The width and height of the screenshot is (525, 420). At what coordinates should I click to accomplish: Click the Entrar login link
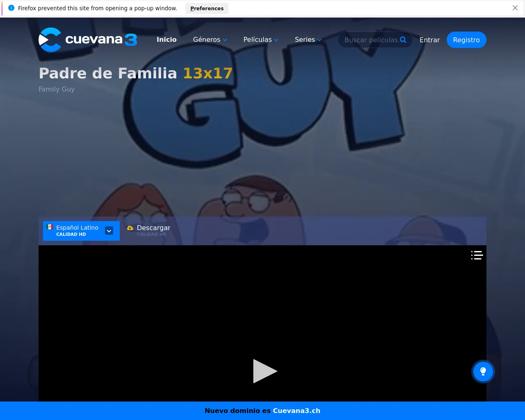pos(429,40)
